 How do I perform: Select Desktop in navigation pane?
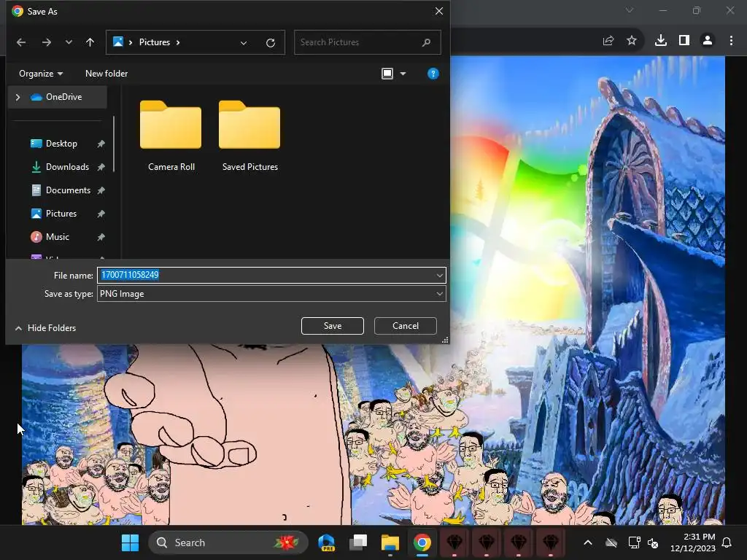point(61,144)
